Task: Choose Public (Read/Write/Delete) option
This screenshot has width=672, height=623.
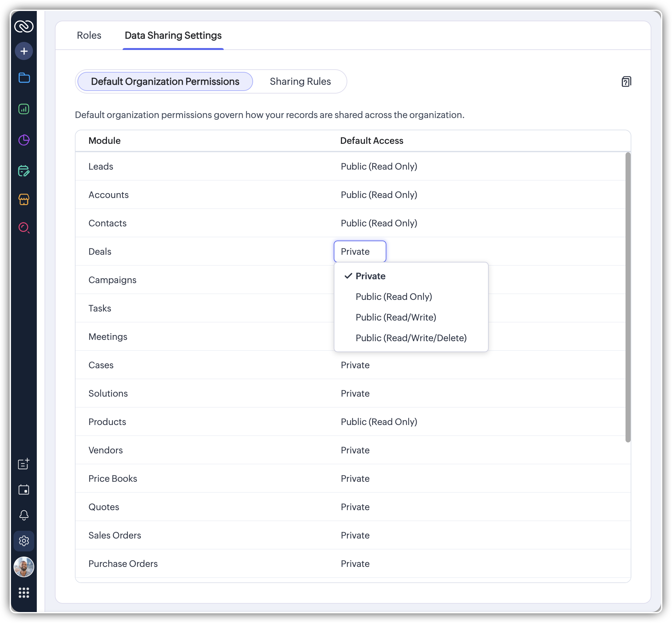Action: pos(411,338)
